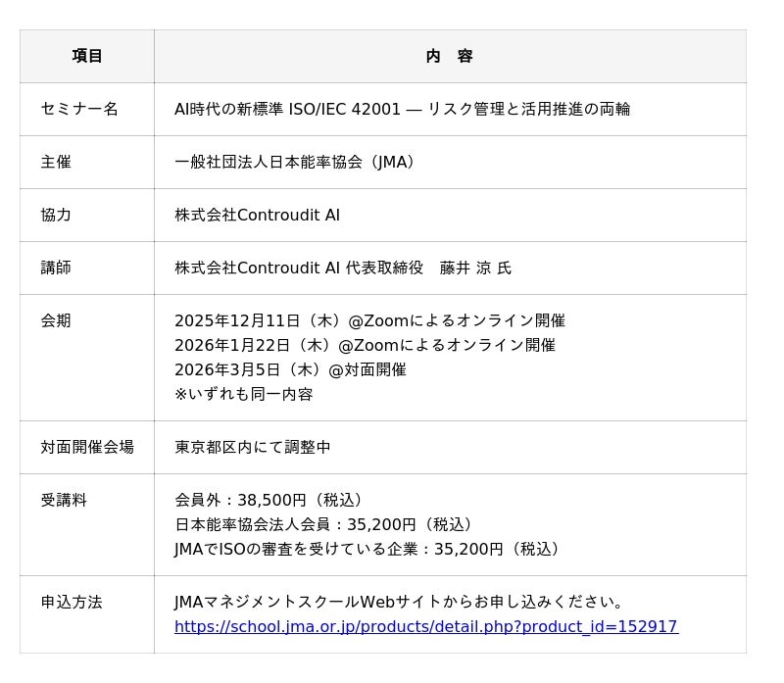Select the 受講料 row label
Screen dimensions: 784x683
coord(64,500)
